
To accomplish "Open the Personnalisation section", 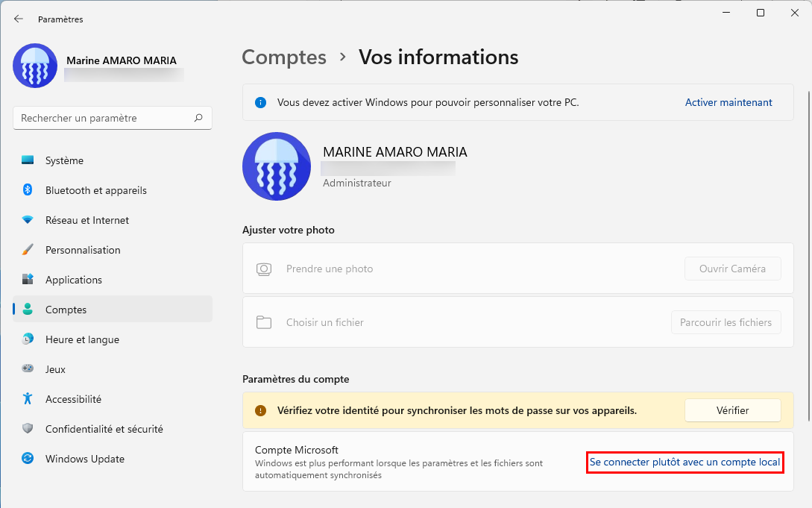I will click(113, 250).
